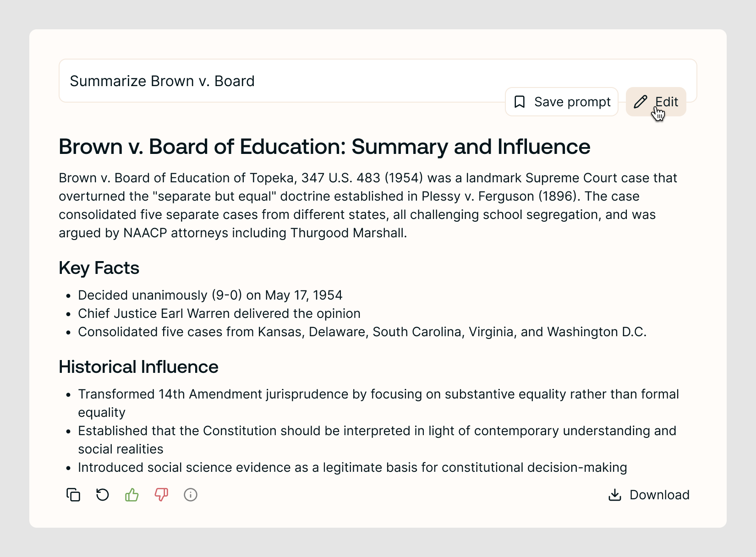The image size is (756, 557).
Task: Click the Download label text
Action: point(659,495)
